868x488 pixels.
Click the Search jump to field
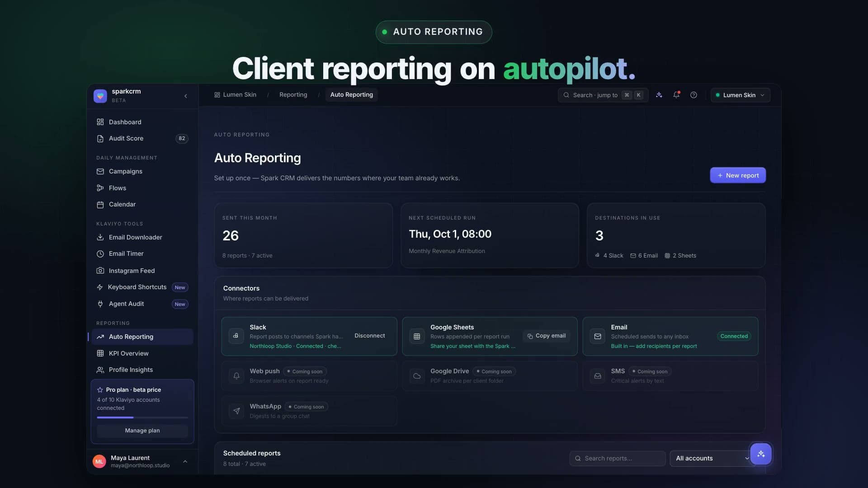point(603,95)
